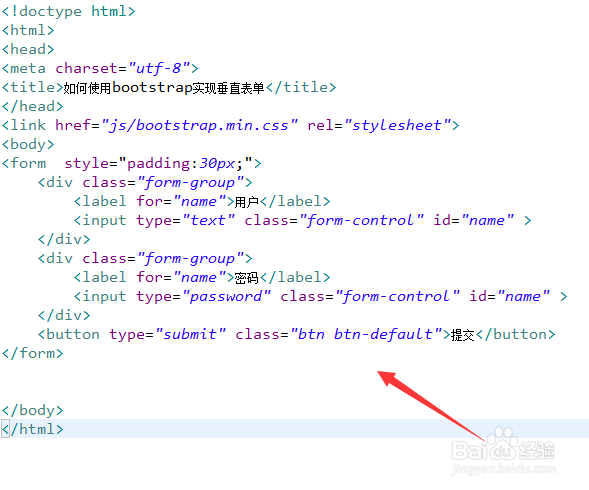Click the href "js/bootstrap.min.css" value
This screenshot has width=589, height=490.
pos(199,126)
